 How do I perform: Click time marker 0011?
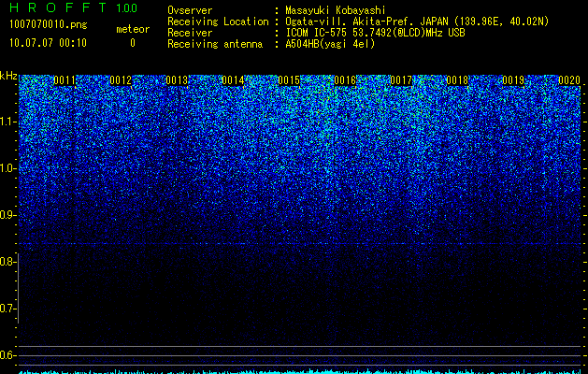point(65,80)
